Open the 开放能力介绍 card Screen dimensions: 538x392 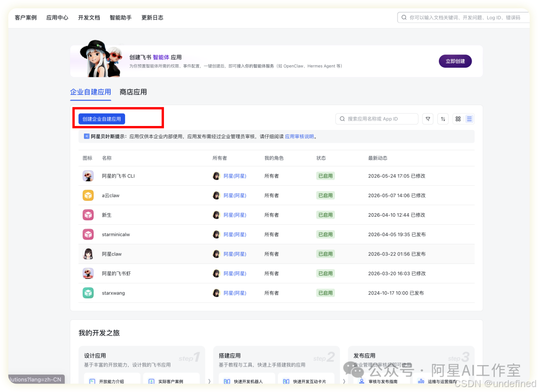(x=112, y=379)
